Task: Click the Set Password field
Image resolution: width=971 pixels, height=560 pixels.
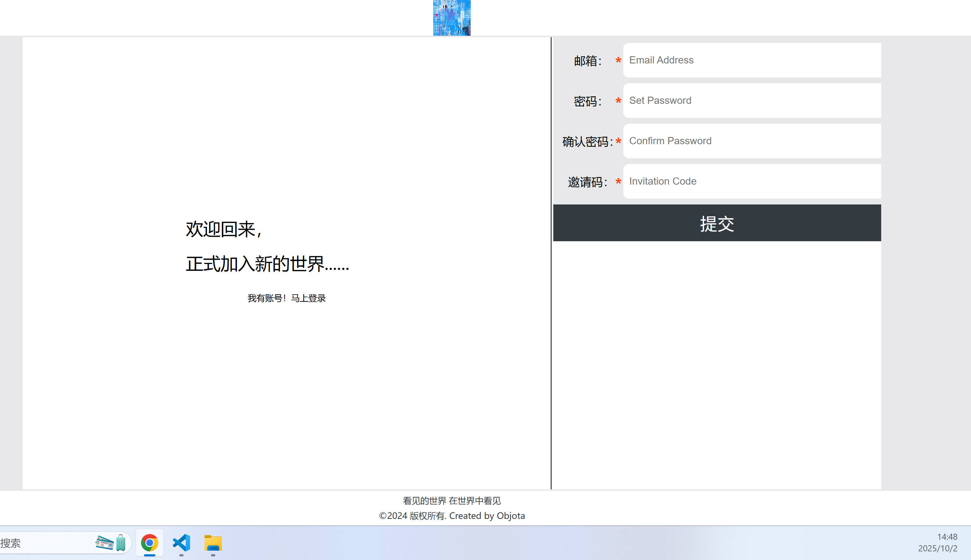Action: pyautogui.click(x=752, y=100)
